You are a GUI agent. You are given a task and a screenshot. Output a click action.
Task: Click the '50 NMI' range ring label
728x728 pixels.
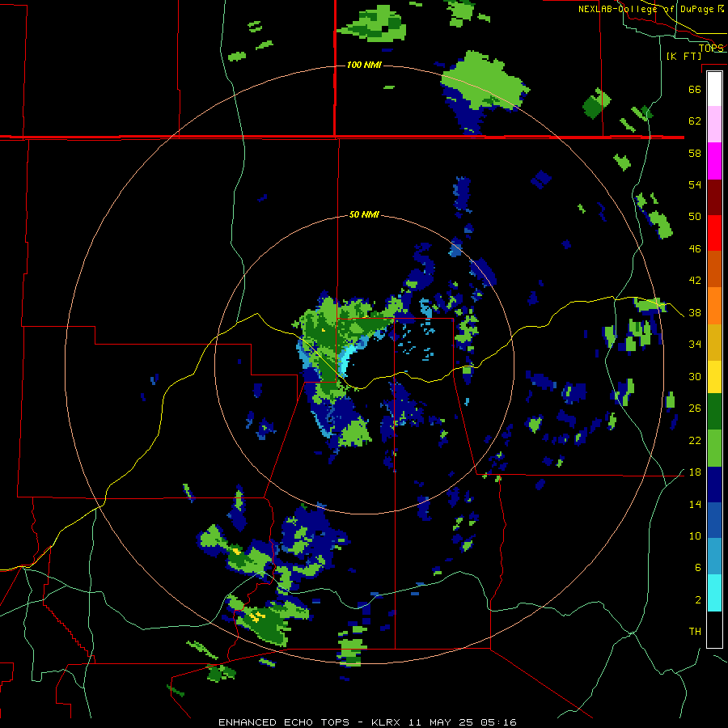point(365,214)
